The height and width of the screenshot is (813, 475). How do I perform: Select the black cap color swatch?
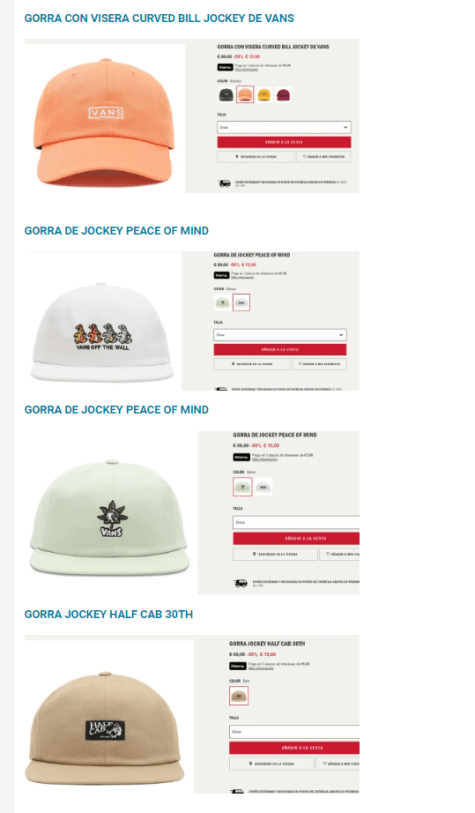(x=226, y=95)
